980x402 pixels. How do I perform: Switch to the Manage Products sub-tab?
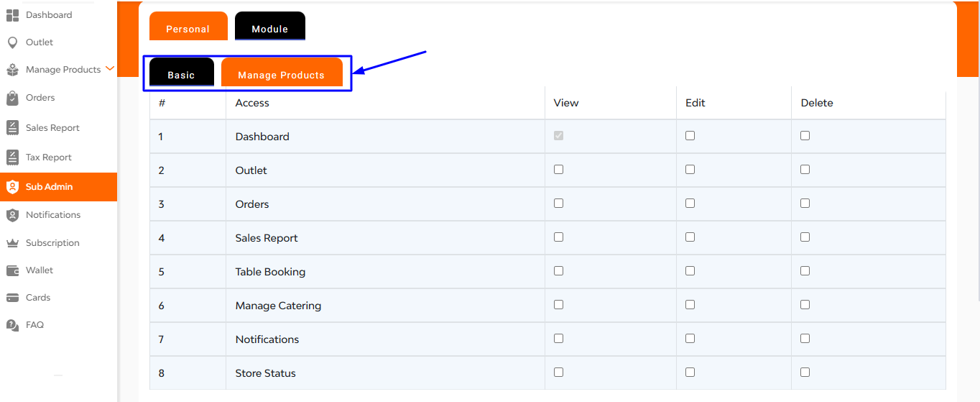[x=282, y=73]
